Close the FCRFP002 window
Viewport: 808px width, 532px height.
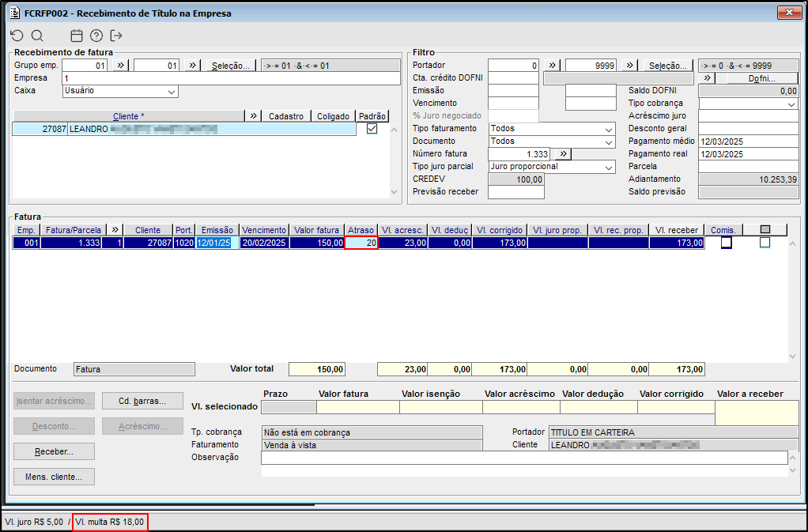point(789,13)
